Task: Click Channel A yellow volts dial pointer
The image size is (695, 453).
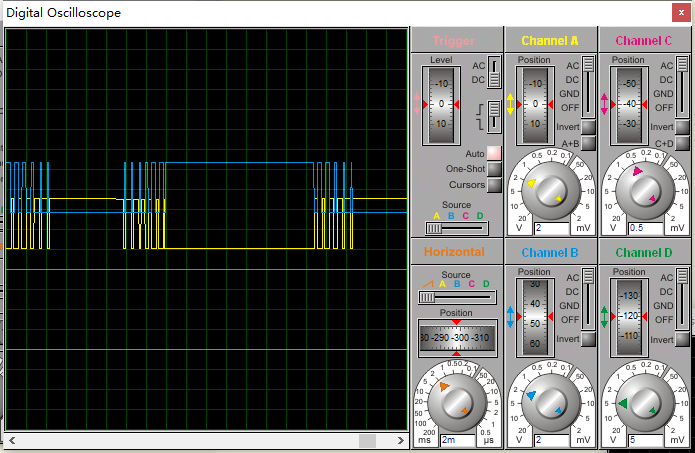Action: point(531,183)
